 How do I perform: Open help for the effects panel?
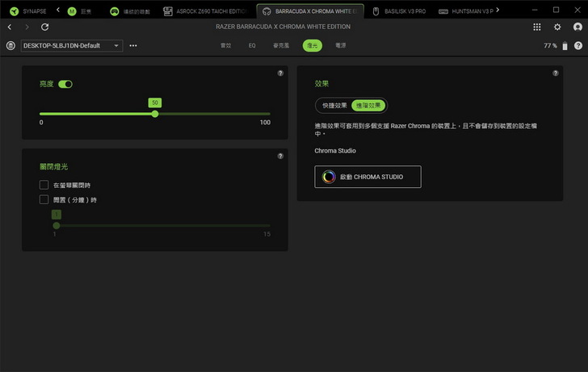(556, 73)
